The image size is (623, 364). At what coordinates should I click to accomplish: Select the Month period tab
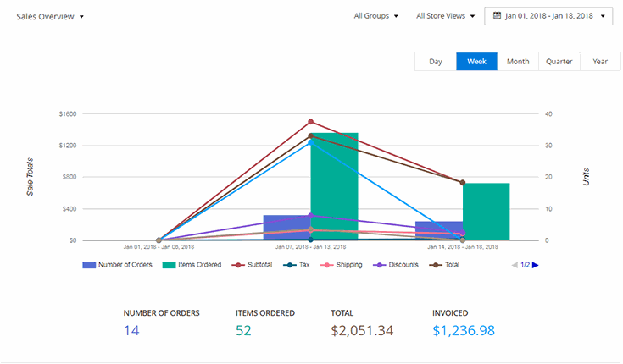(x=518, y=62)
